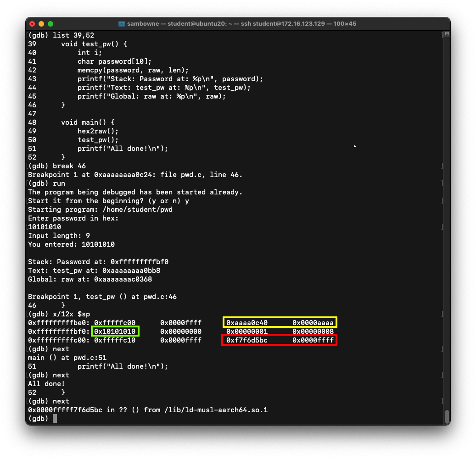
Task: Click 'The program being debugged has been started already.'
Action: click(135, 192)
